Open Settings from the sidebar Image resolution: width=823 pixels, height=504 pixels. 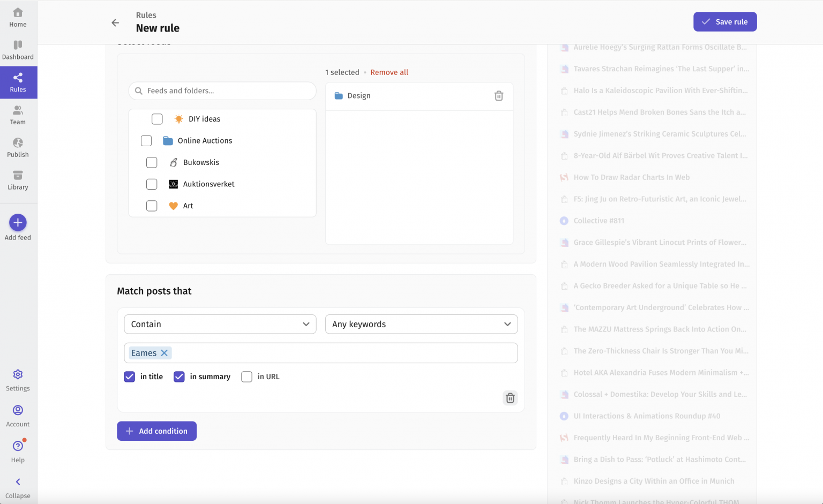click(x=18, y=380)
